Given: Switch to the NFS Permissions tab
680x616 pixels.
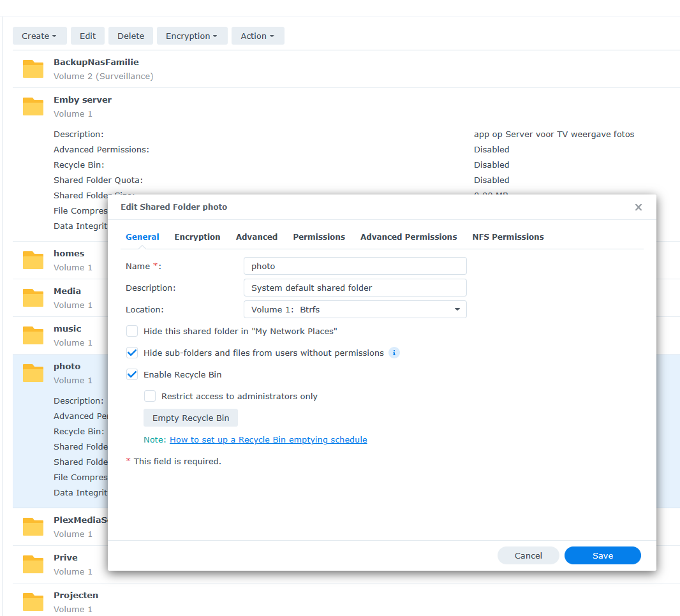Looking at the screenshot, I should pyautogui.click(x=508, y=237).
